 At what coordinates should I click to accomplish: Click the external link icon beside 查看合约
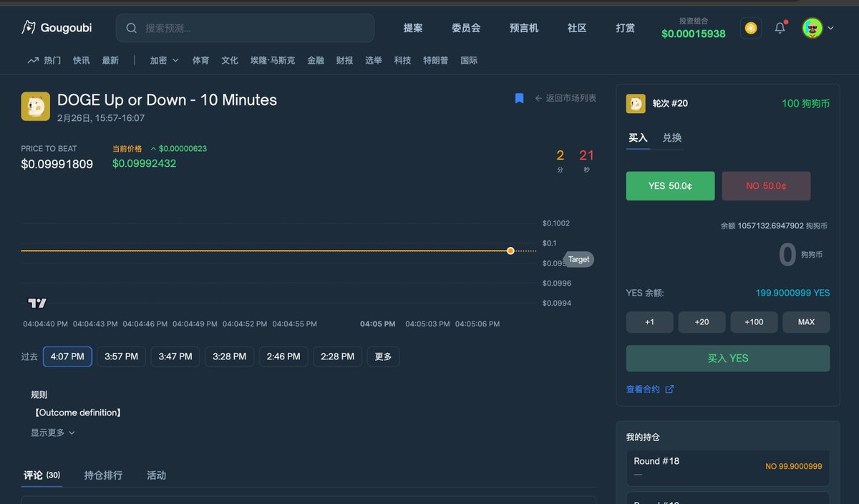tap(670, 389)
